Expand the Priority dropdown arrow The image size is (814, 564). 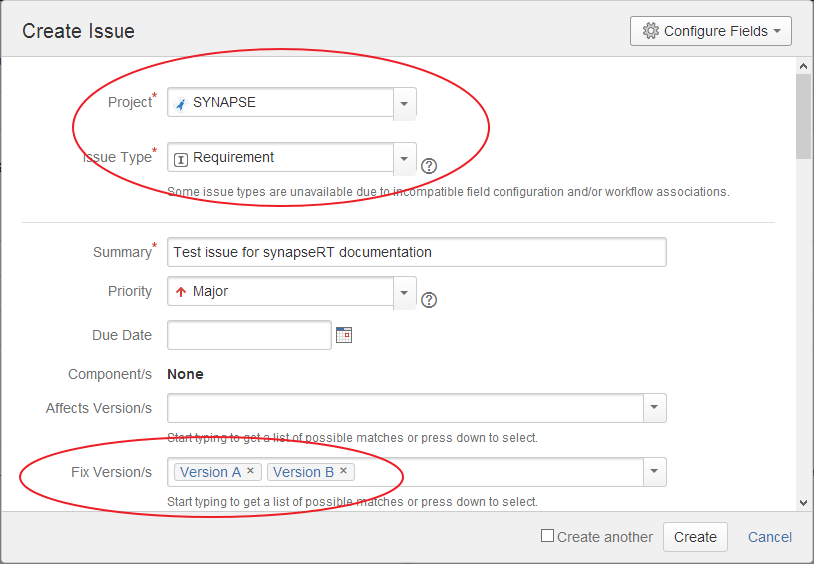point(404,292)
